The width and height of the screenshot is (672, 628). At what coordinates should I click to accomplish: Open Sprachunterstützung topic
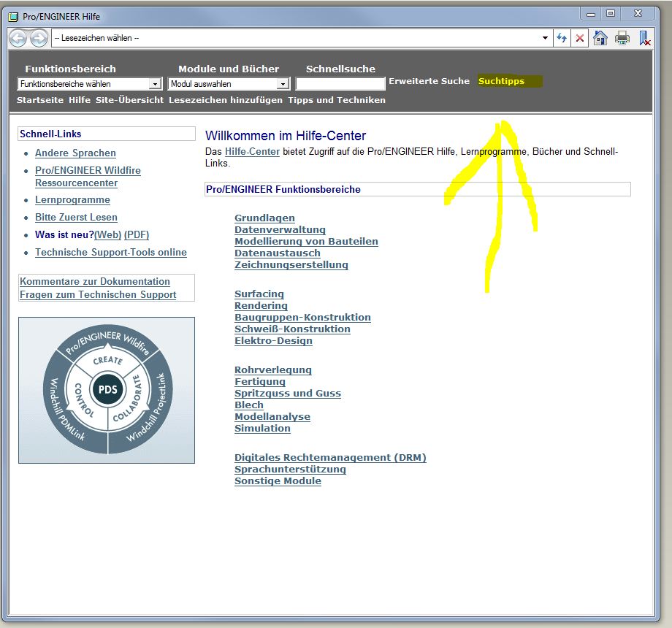(x=290, y=470)
